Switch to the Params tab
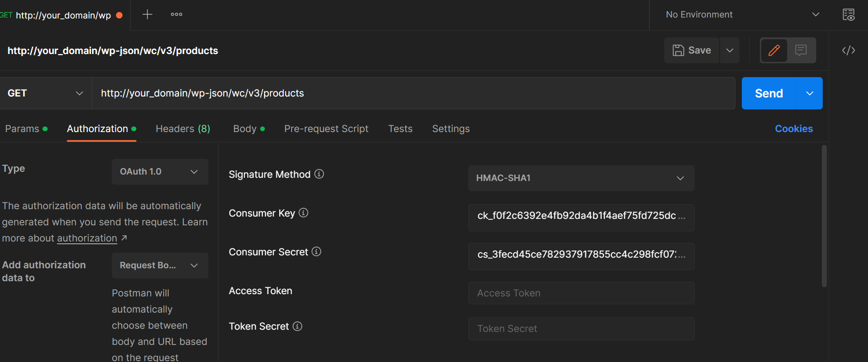 coord(26,129)
